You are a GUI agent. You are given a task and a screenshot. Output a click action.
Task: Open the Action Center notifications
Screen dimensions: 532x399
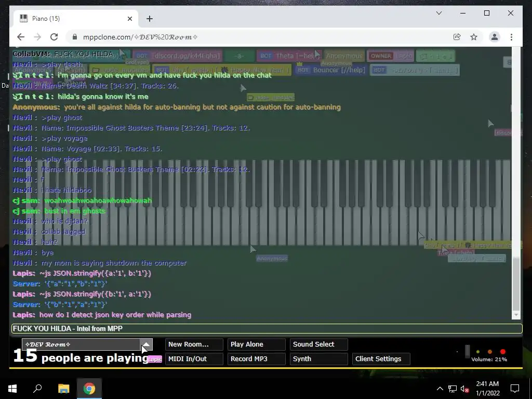(515, 389)
